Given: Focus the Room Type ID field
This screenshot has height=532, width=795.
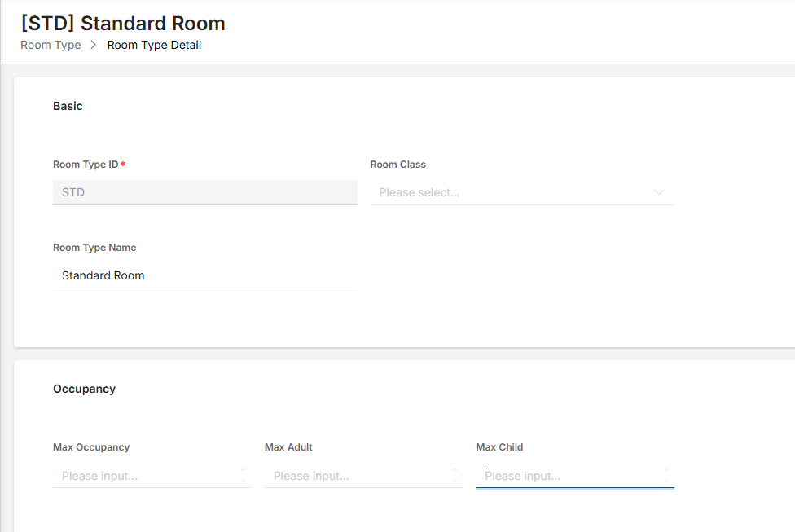Looking at the screenshot, I should (x=204, y=193).
